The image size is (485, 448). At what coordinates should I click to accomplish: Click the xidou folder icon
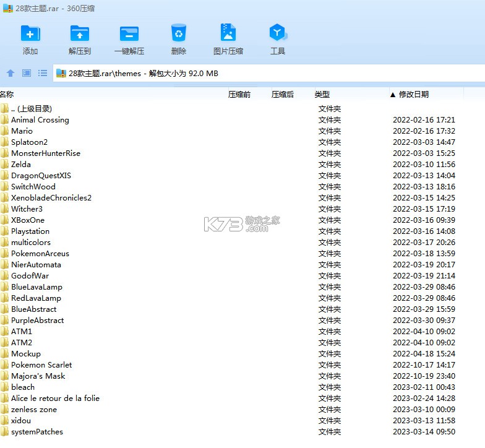5,421
